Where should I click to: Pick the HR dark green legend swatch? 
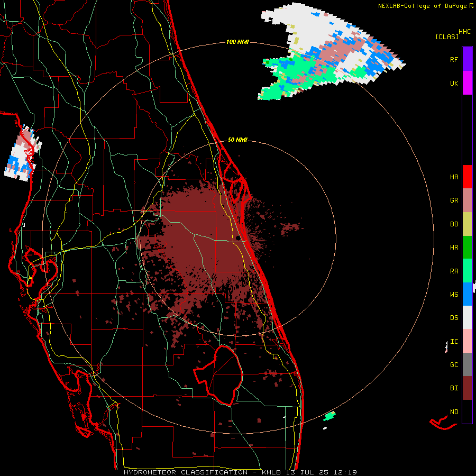(x=467, y=248)
